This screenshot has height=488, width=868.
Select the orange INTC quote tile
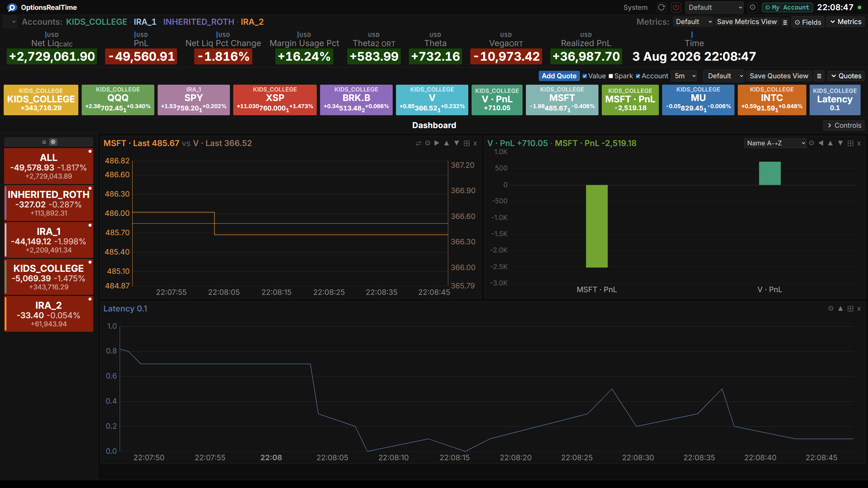coord(772,100)
